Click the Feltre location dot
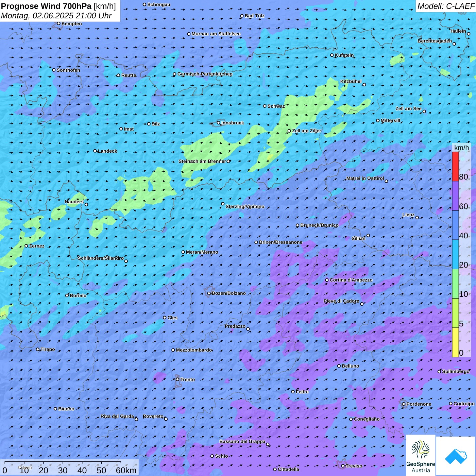This screenshot has width=476, height=476. coord(293,392)
